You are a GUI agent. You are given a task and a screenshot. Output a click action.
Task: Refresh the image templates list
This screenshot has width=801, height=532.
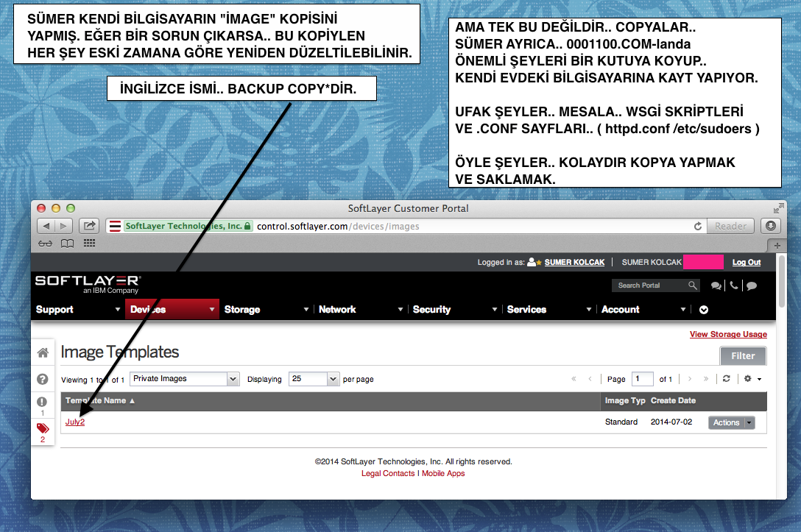tap(727, 379)
